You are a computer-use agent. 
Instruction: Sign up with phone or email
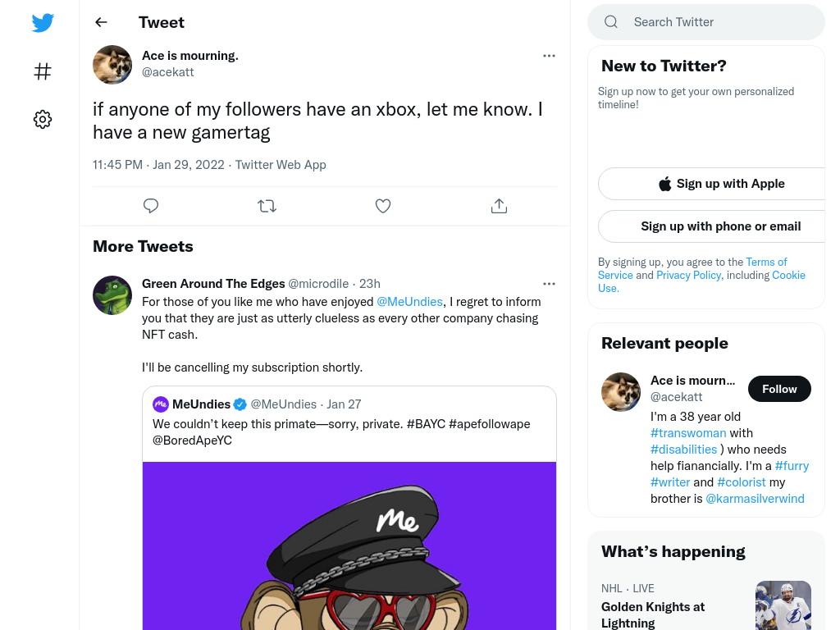719,226
